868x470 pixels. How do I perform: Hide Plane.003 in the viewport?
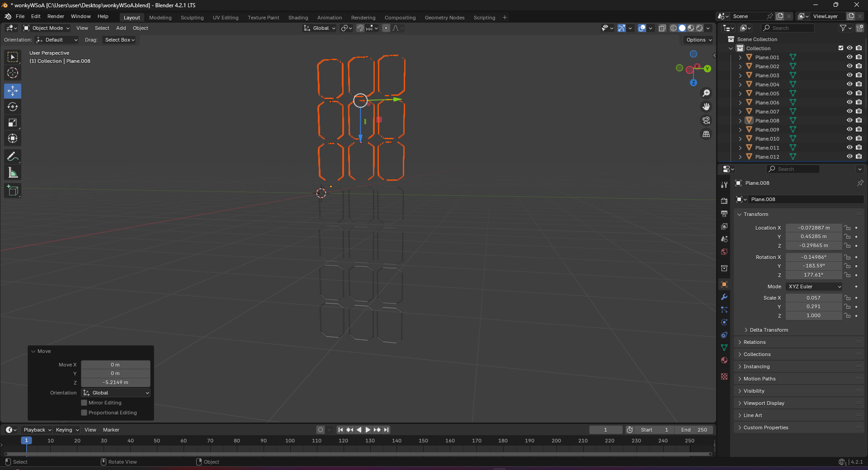pos(849,75)
